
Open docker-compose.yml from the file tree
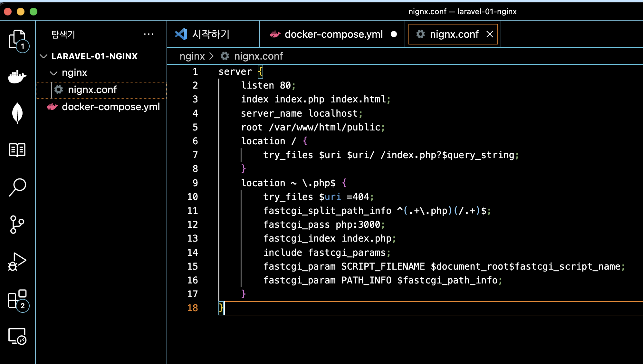coord(101,107)
